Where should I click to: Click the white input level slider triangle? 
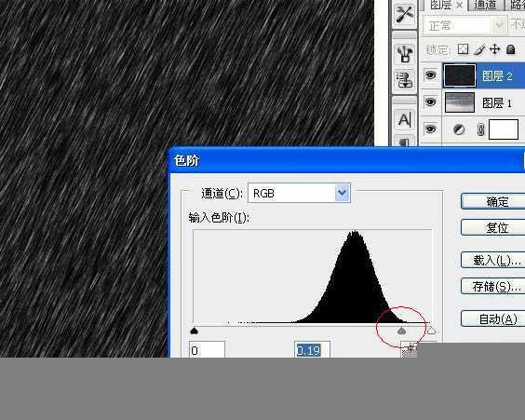431,331
